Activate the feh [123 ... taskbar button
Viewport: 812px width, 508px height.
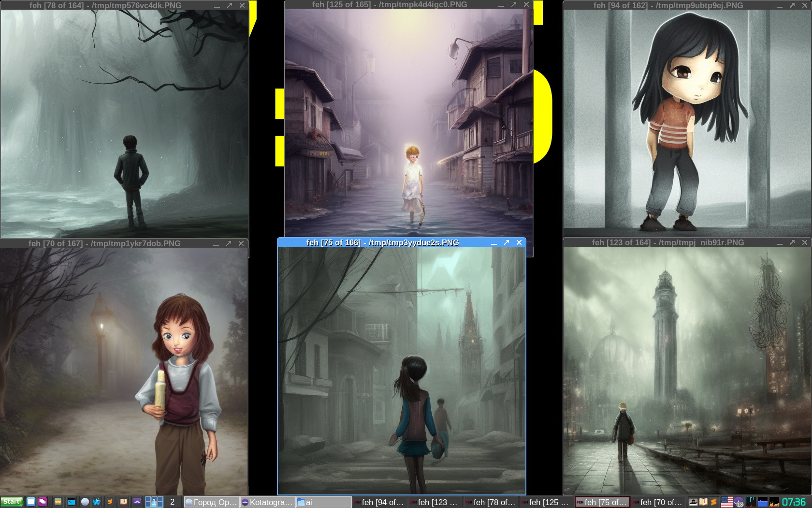(435, 502)
